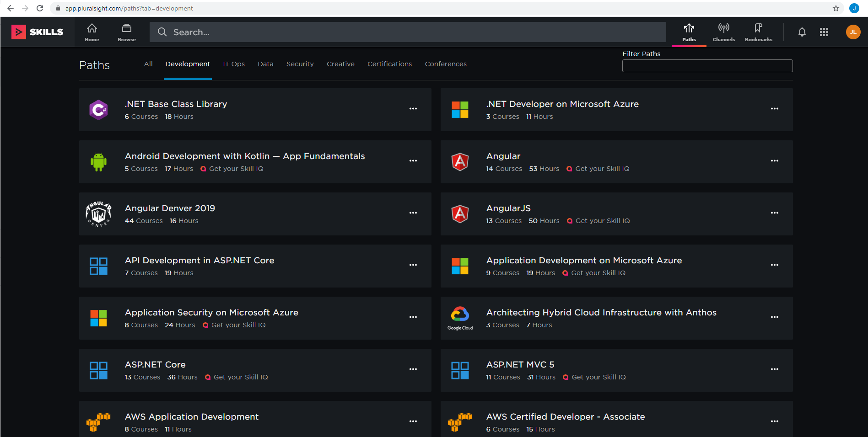Open Channels in top navigation

coord(724,32)
